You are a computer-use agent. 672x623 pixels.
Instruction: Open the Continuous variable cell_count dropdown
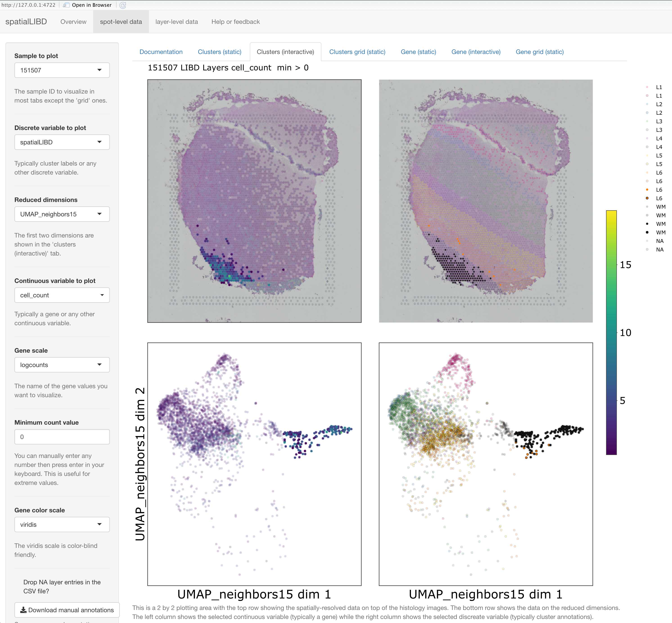62,295
